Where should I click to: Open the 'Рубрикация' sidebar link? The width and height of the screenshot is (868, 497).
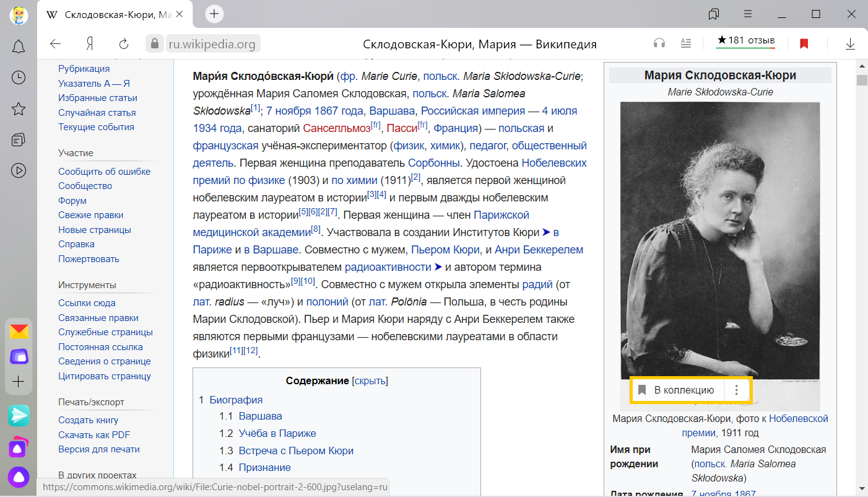(x=84, y=69)
